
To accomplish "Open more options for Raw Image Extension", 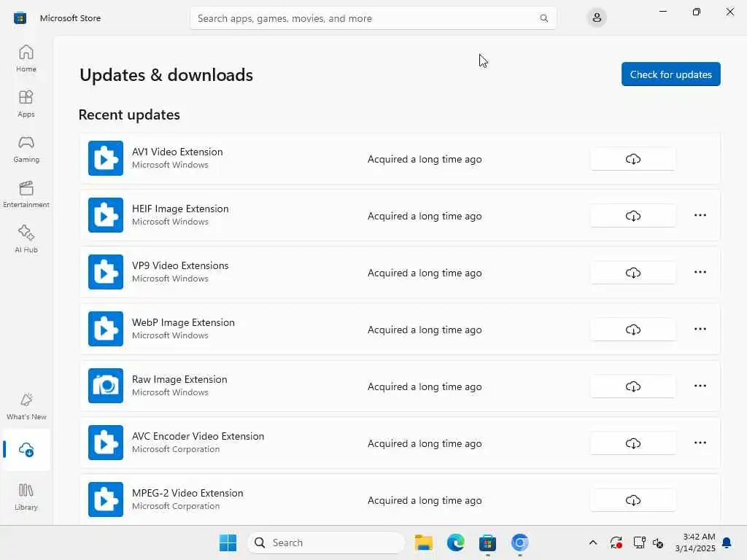I will point(700,386).
